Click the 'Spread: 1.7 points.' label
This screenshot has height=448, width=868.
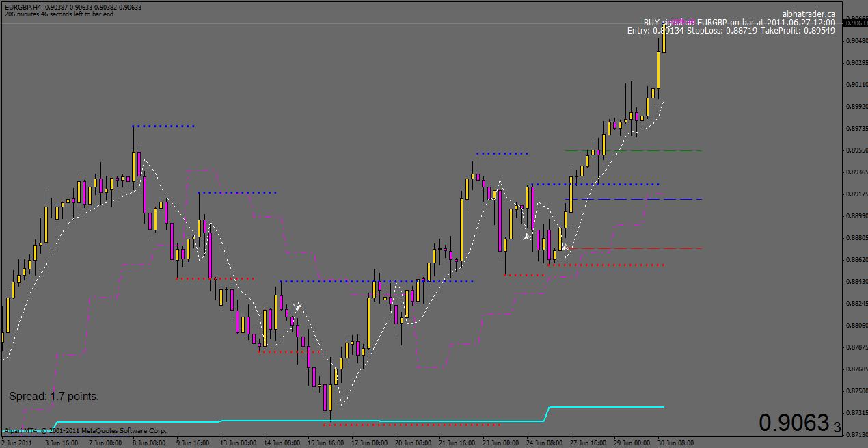click(x=54, y=396)
